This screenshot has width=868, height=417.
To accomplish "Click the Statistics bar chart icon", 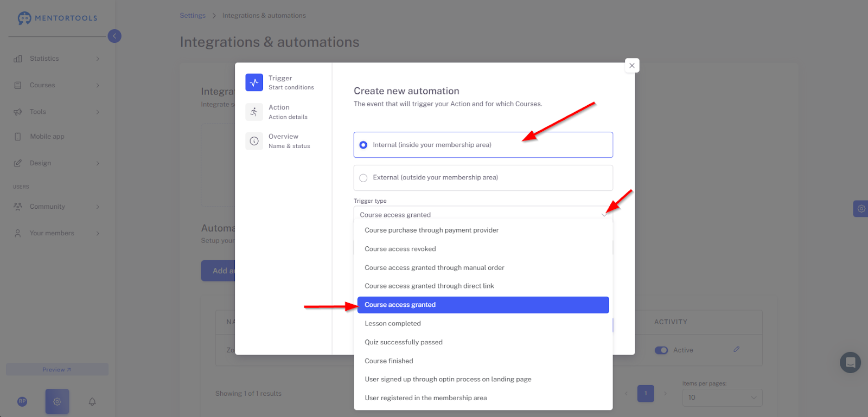I will 18,59.
